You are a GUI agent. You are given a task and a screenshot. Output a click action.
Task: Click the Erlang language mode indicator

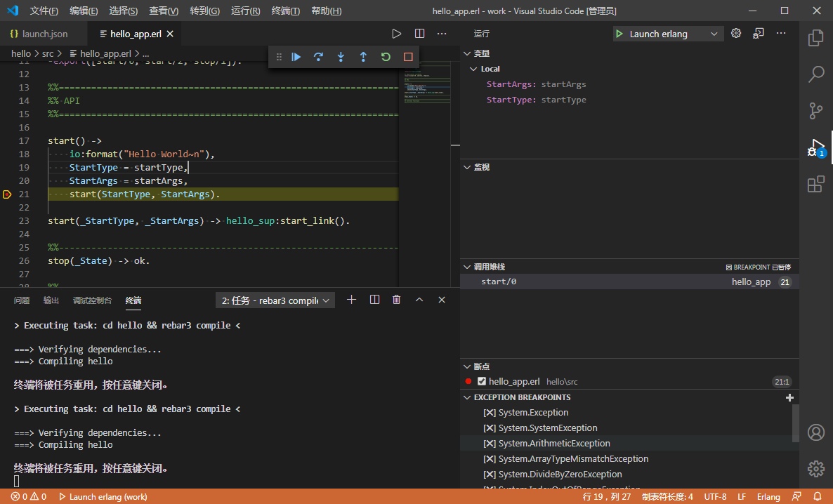click(768, 497)
